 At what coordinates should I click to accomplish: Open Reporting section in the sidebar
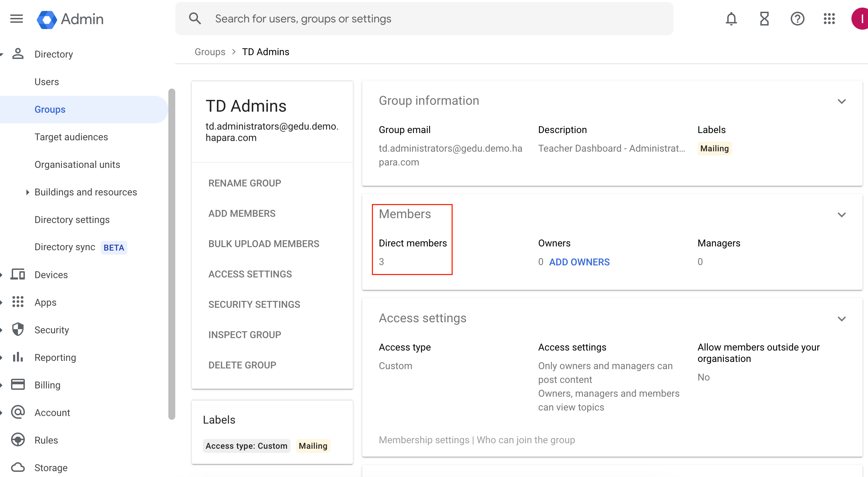coord(55,357)
